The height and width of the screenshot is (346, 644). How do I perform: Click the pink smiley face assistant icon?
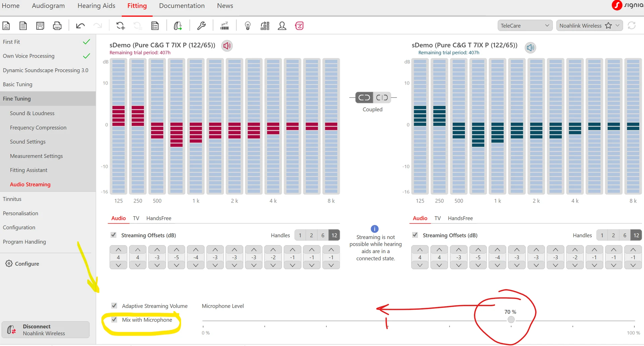(299, 26)
